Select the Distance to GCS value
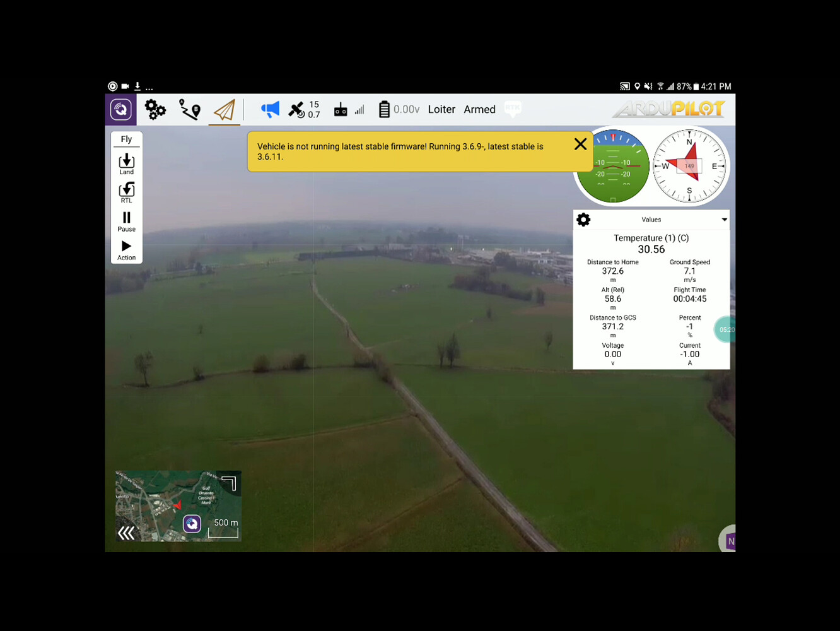The width and height of the screenshot is (840, 631). click(613, 326)
